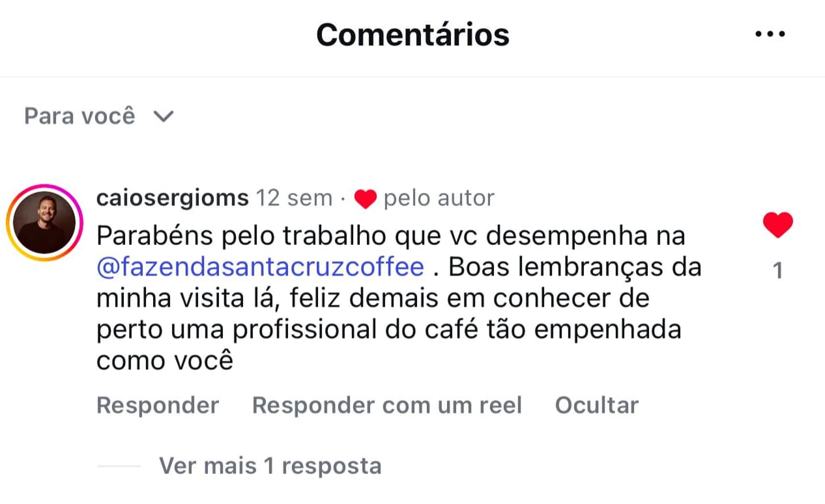Hide the comment using Ocultar

click(x=596, y=405)
